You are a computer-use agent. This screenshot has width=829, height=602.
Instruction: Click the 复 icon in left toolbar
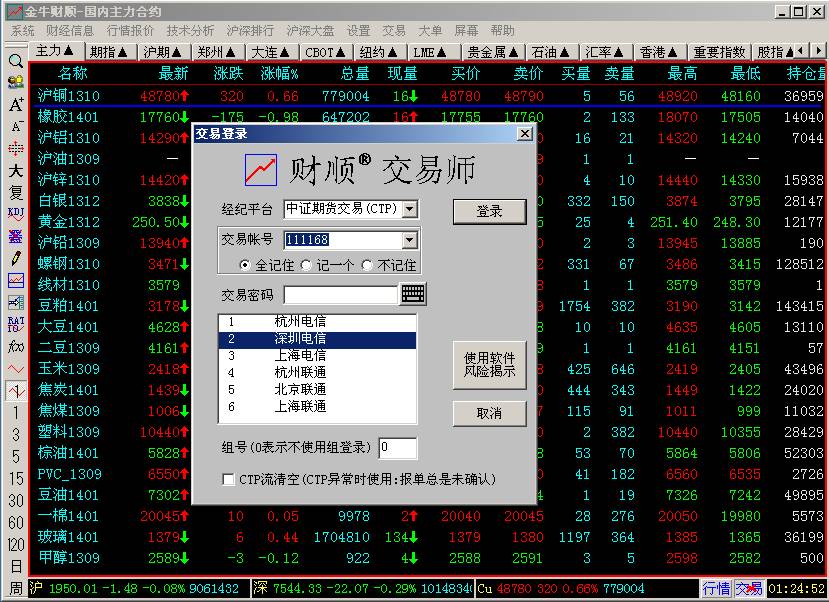pos(16,192)
